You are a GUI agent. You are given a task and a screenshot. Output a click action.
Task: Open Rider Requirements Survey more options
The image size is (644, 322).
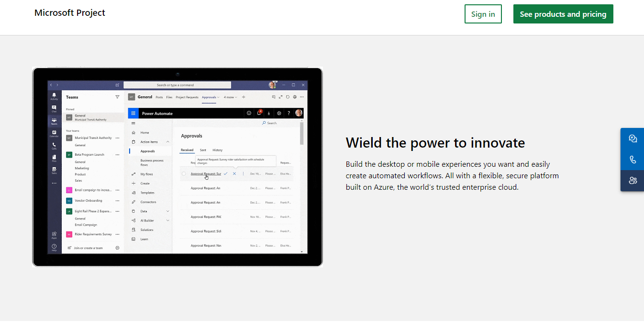(x=117, y=234)
